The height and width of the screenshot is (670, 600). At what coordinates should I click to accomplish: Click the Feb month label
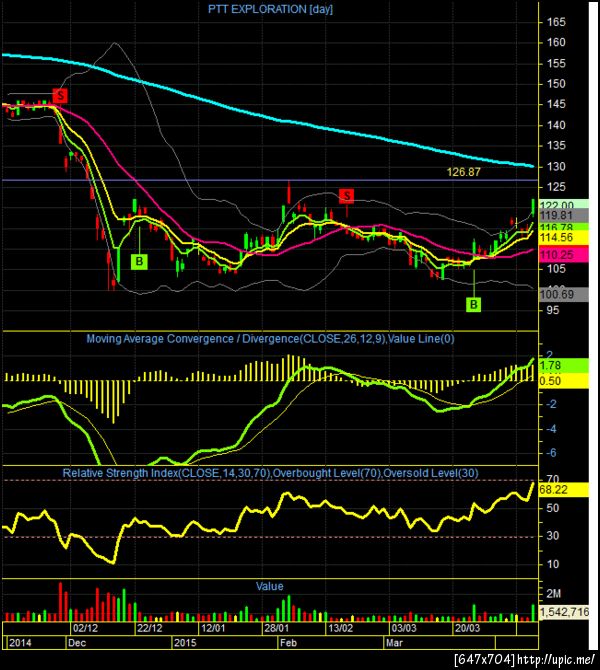(288, 643)
